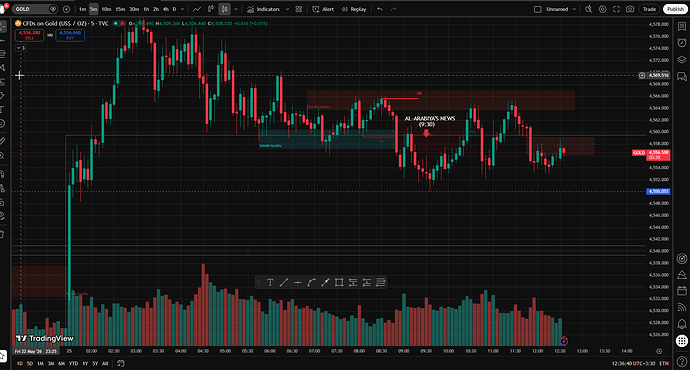Expand the time interval dropdown arrow
The image size is (690, 370).
point(183,9)
